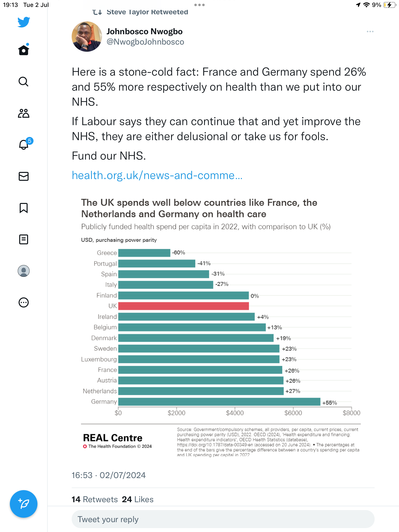
Task: Open the Lists icon in sidebar
Action: [x=24, y=239]
